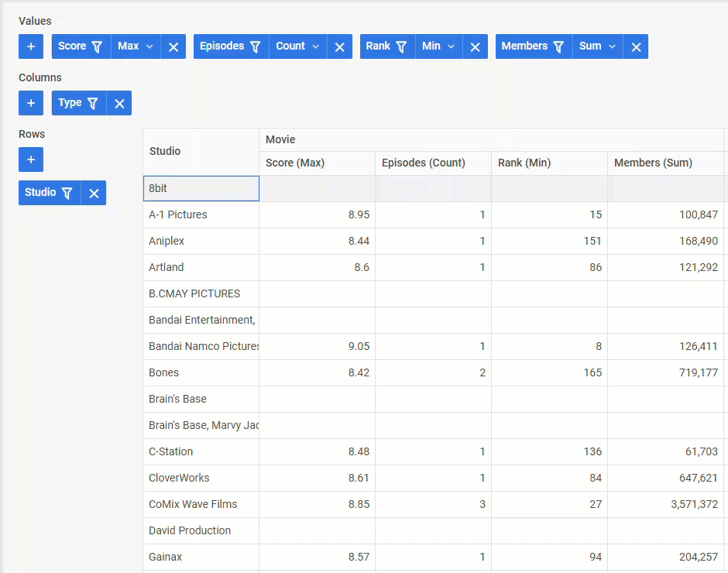Viewport: 728px width, 573px height.
Task: Click episodes count cell 3 for CoMix Wave
Action: pyautogui.click(x=433, y=504)
